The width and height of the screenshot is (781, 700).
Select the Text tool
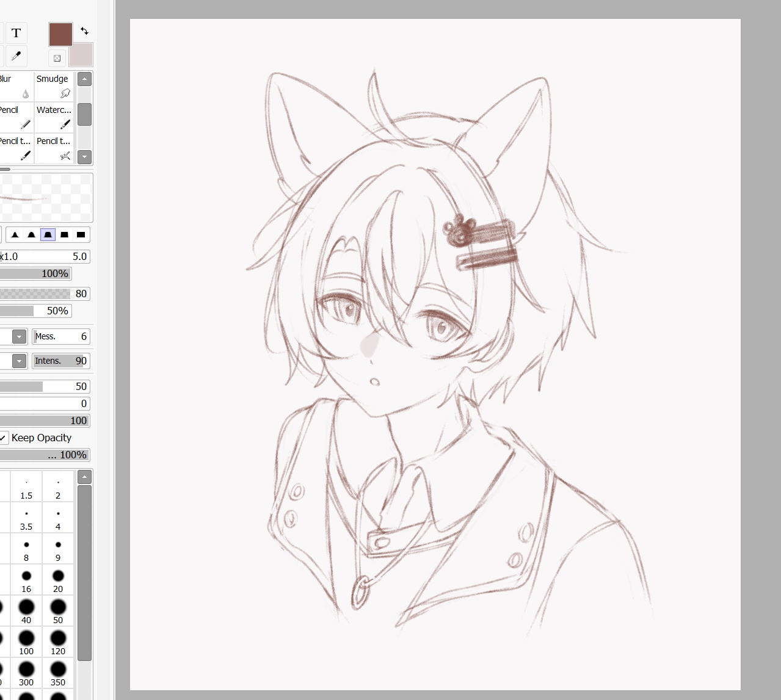(x=16, y=33)
